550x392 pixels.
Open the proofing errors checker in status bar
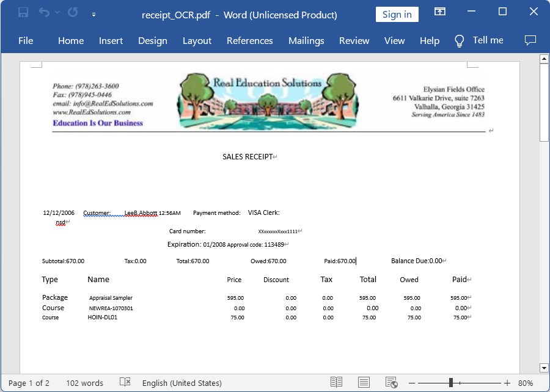(125, 383)
